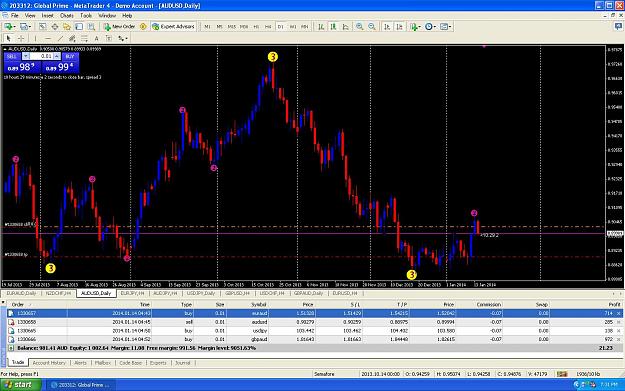Open the Charts menu
Image resolution: width=625 pixels, height=391 pixels.
tap(67, 16)
